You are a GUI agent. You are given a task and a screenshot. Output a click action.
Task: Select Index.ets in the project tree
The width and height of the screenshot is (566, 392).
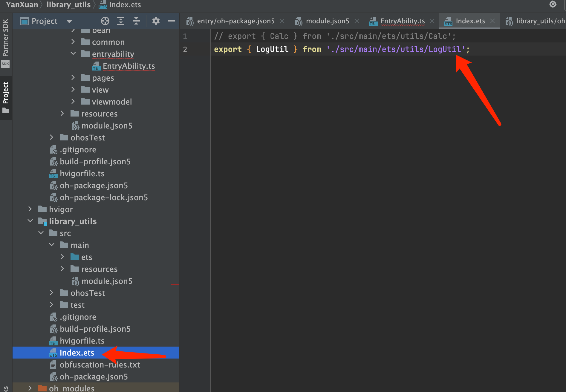(77, 353)
